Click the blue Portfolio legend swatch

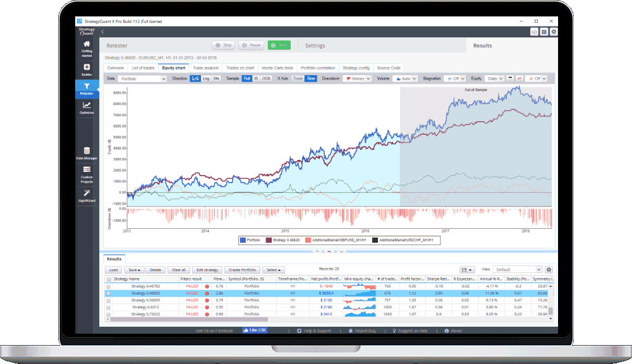click(x=243, y=240)
